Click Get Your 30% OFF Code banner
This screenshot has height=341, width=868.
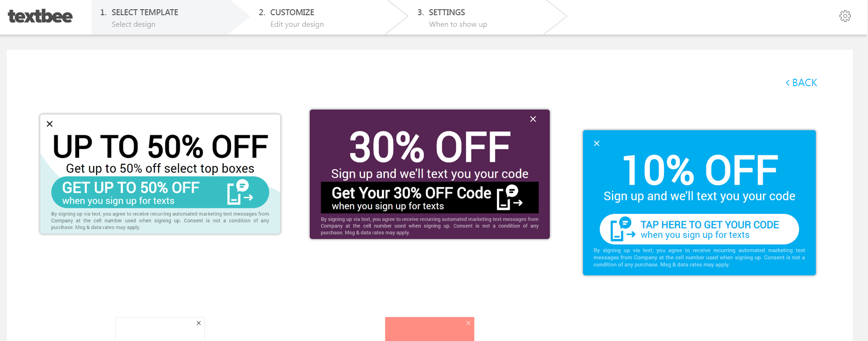(430, 197)
